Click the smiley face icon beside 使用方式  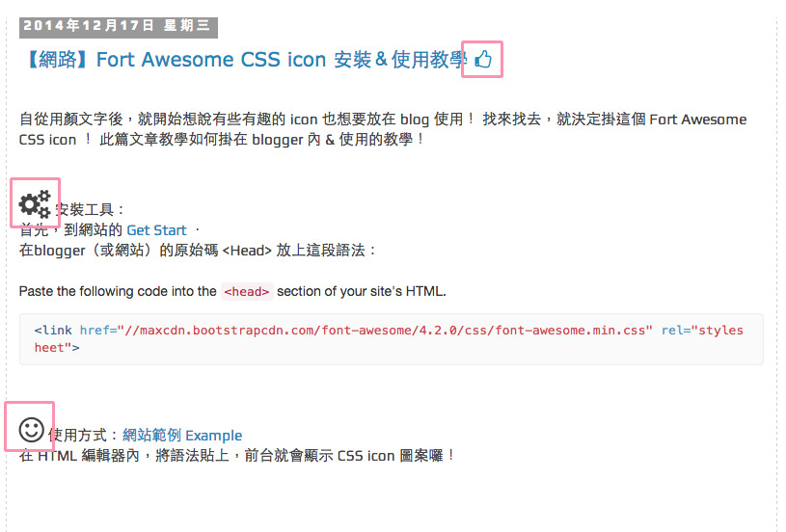(x=31, y=430)
